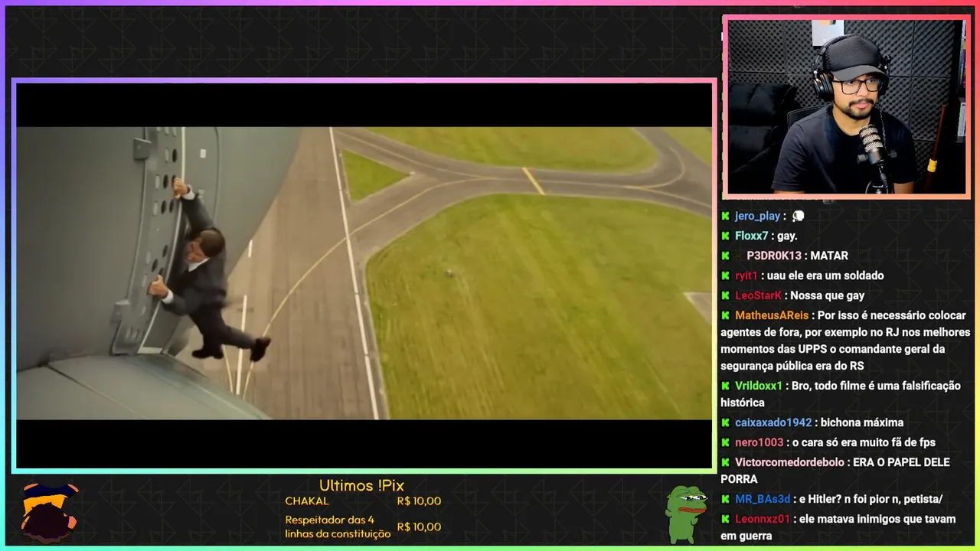Click the ryit1 chat username
Viewport: 980px width, 551px height.
click(746, 275)
